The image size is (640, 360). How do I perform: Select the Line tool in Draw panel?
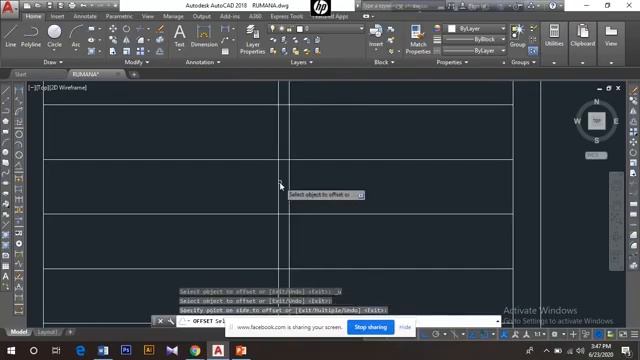(x=11, y=36)
